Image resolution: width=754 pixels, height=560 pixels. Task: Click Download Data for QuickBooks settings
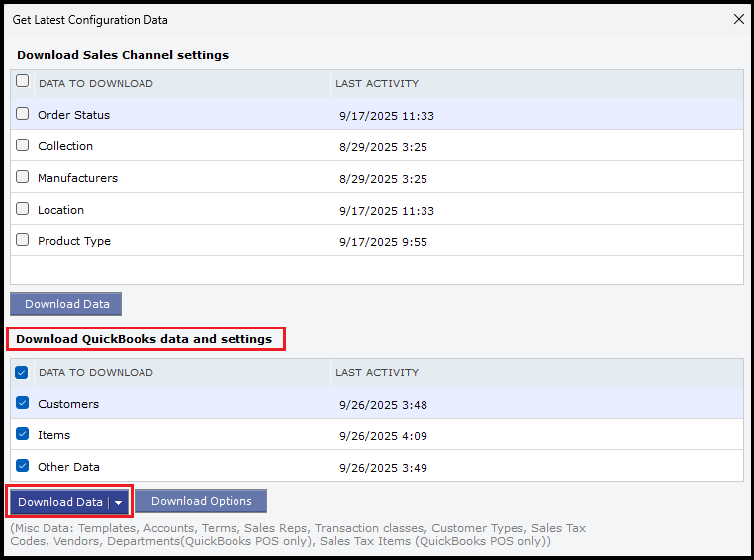point(59,502)
